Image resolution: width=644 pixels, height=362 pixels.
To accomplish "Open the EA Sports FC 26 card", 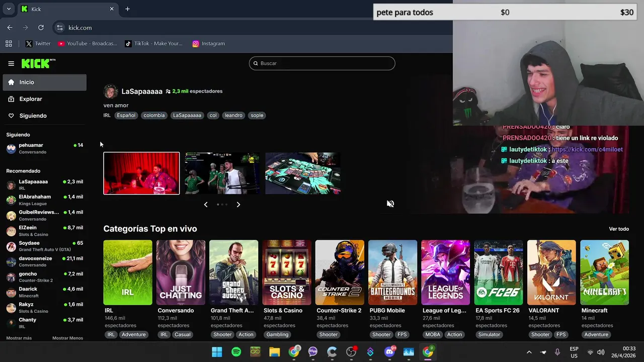I will point(499,273).
